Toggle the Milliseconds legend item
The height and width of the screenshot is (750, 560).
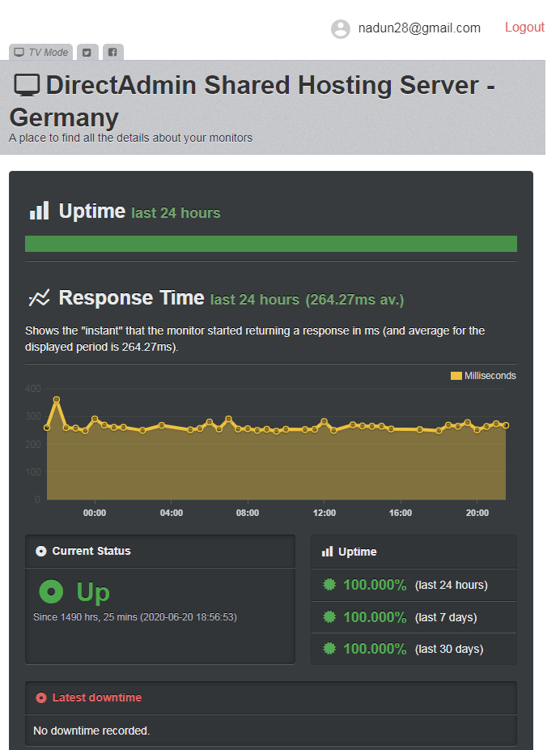click(483, 376)
